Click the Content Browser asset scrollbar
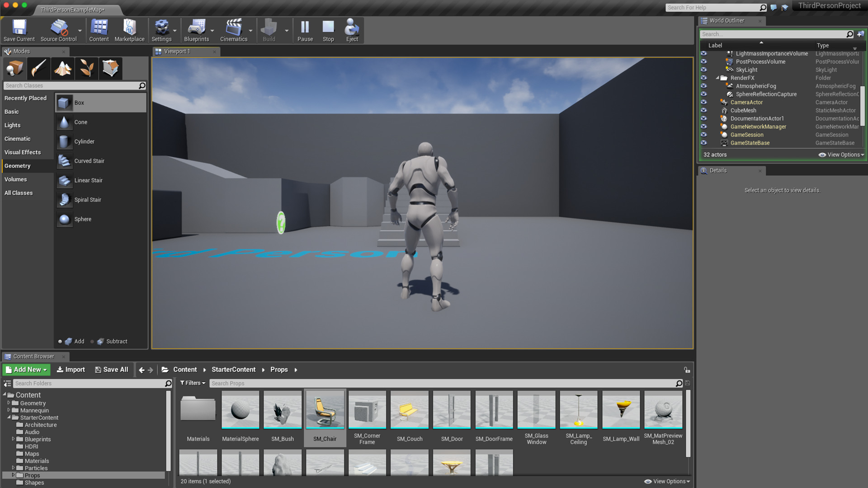Screen dimensions: 868x488 tap(688, 423)
